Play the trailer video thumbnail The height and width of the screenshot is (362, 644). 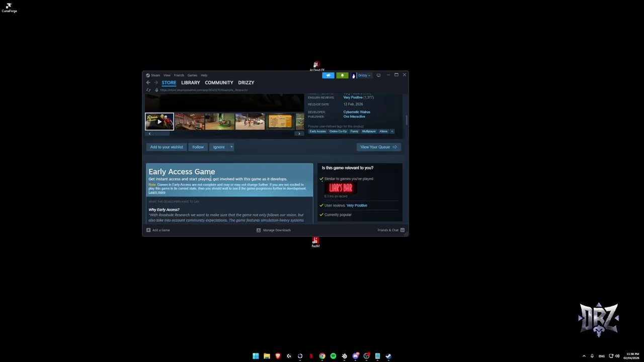tap(159, 122)
